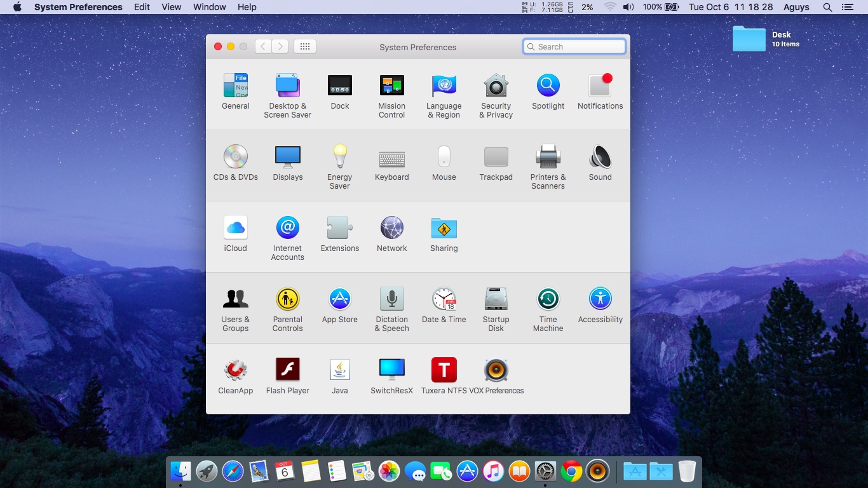Image resolution: width=868 pixels, height=488 pixels.
Task: Open Photos from the Dock
Action: click(x=389, y=471)
